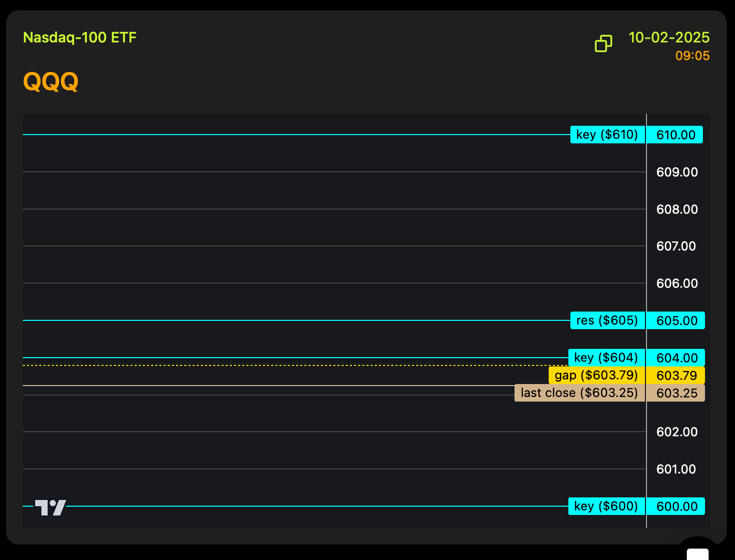Click the white square button in bottom-right corner
This screenshot has width=735, height=560.
pos(697,553)
